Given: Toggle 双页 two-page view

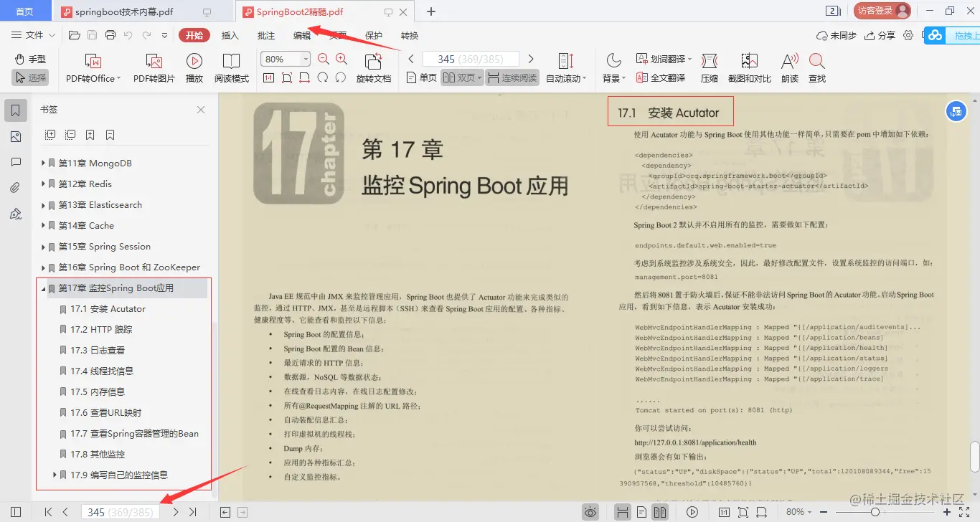Looking at the screenshot, I should [462, 77].
